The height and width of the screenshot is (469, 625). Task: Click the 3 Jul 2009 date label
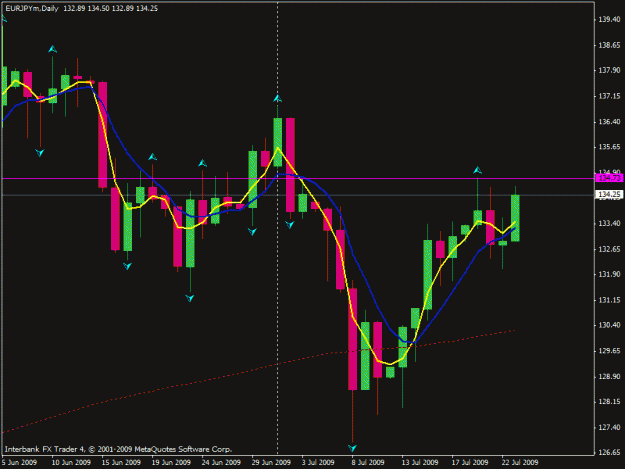[x=318, y=462]
